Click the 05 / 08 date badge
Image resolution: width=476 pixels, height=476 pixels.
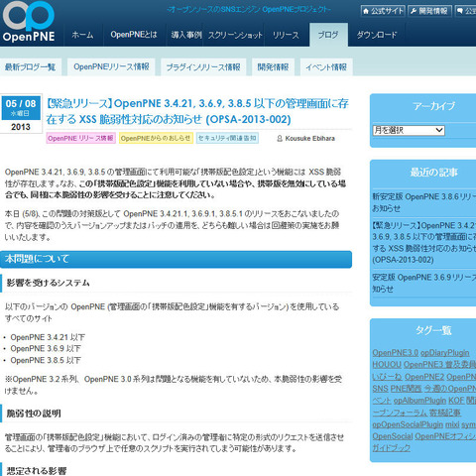(x=21, y=108)
